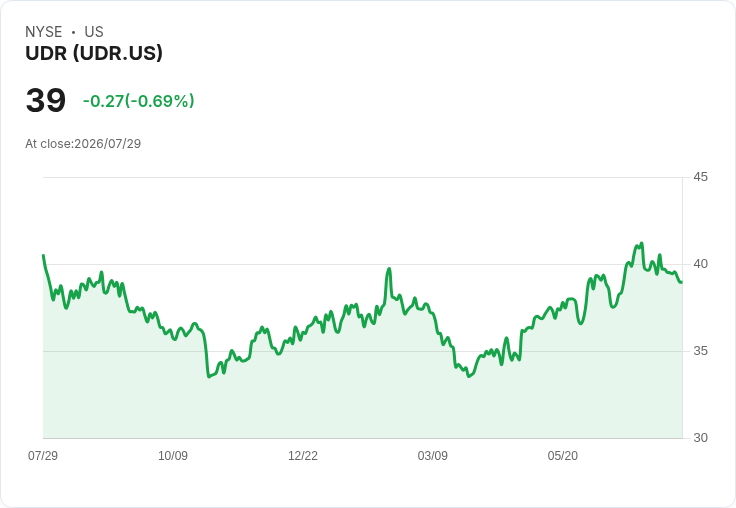This screenshot has width=736, height=508.
Task: Click the chart's starting point at 07/29
Action: tap(43, 255)
